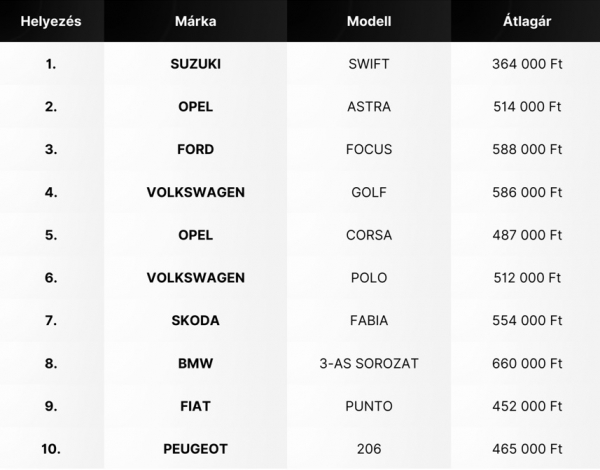This screenshot has width=600, height=470.
Task: Click the Modell column header
Action: (x=368, y=21)
